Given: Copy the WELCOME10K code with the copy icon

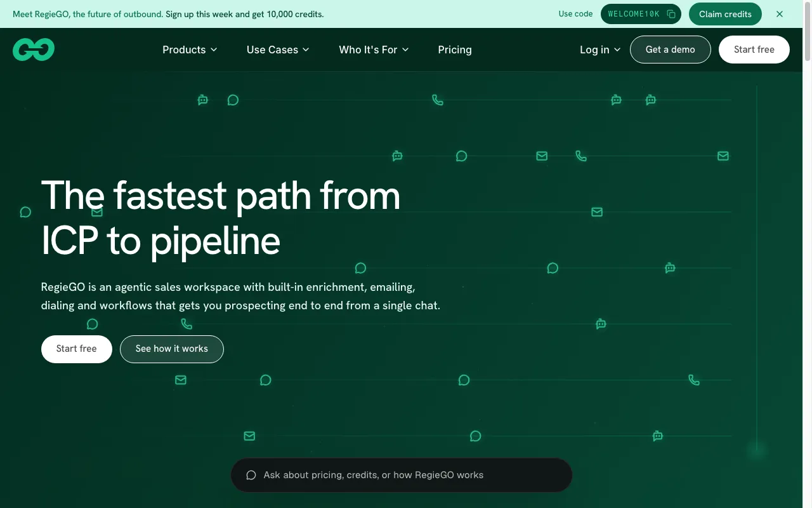Looking at the screenshot, I should (x=671, y=14).
